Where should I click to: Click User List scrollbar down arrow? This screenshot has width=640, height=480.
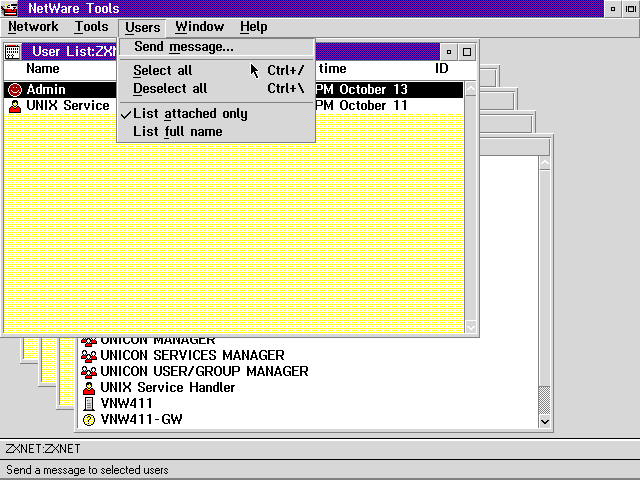click(x=471, y=327)
